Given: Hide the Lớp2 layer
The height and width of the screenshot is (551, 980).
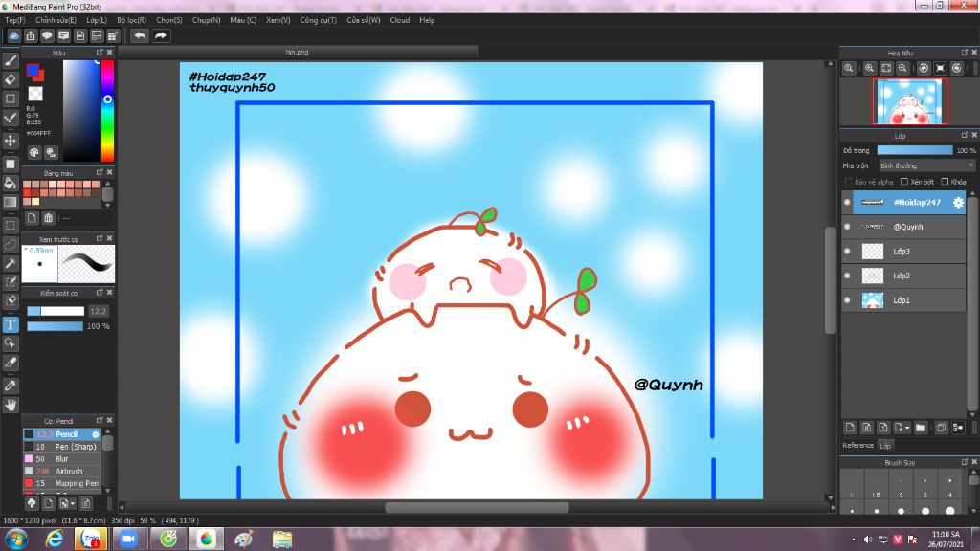Looking at the screenshot, I should pyautogui.click(x=848, y=275).
